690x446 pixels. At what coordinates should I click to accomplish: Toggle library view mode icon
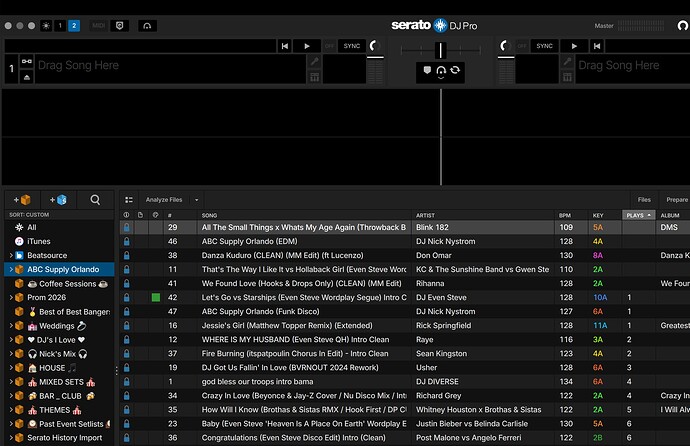click(x=129, y=200)
